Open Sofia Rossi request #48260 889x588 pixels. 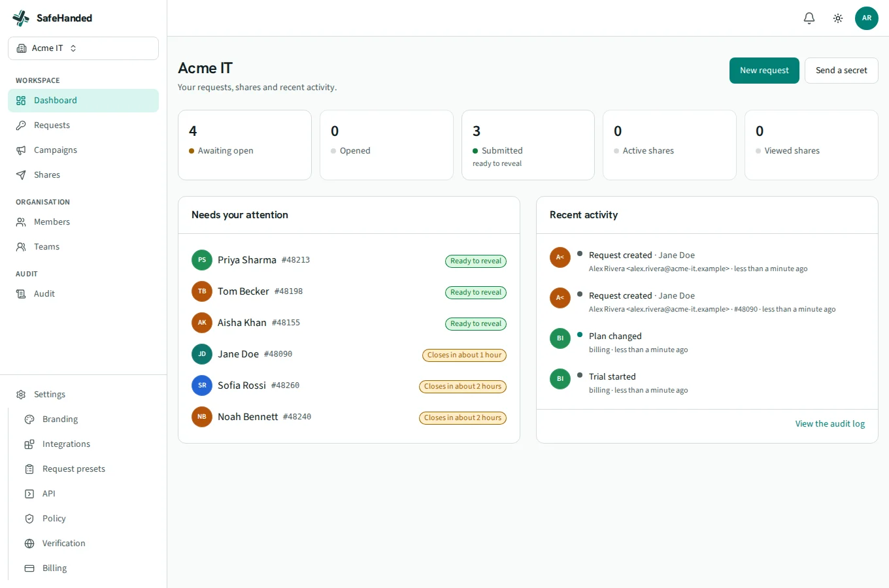pyautogui.click(x=349, y=385)
